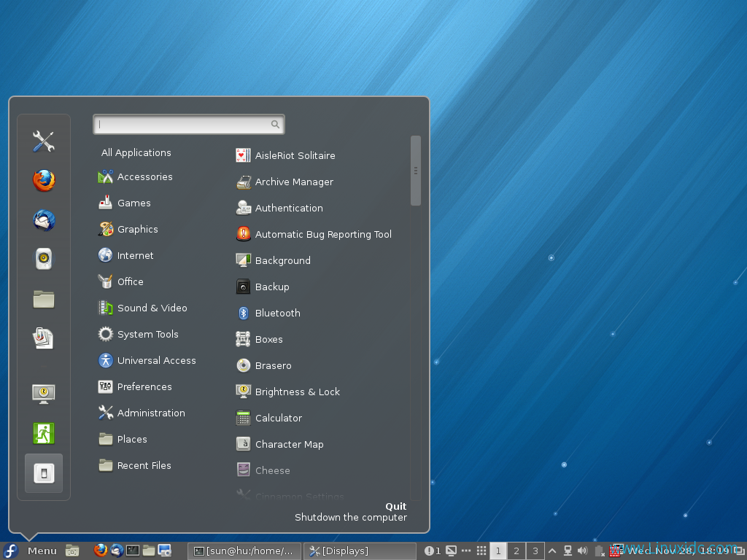Open the media player sidebar icon
The width and height of the screenshot is (747, 560).
pyautogui.click(x=43, y=259)
